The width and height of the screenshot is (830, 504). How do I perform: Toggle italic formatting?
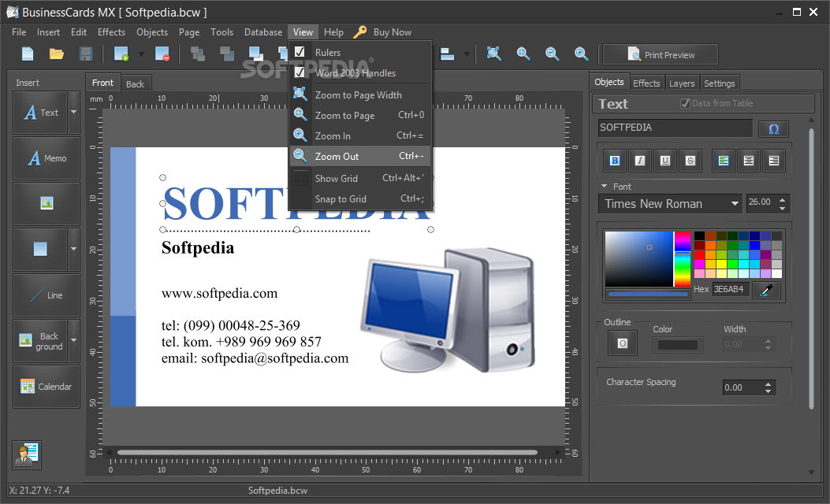coord(640,161)
